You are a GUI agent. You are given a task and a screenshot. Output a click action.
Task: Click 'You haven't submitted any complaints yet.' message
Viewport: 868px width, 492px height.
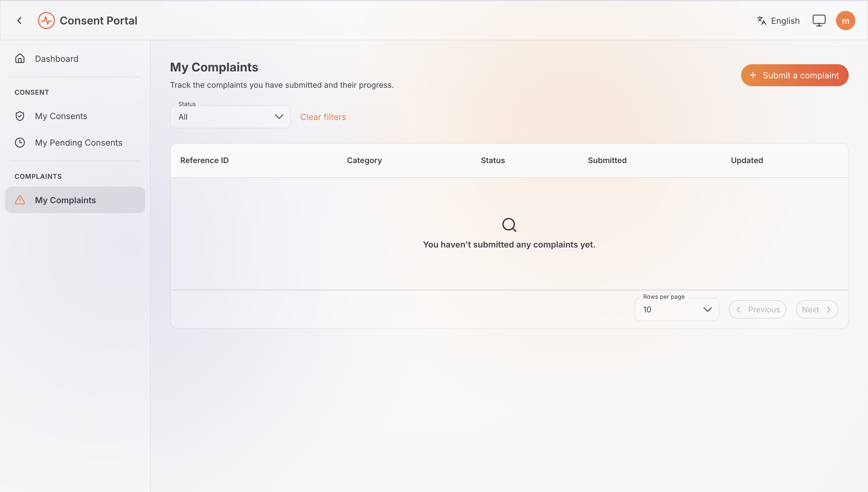[509, 244]
